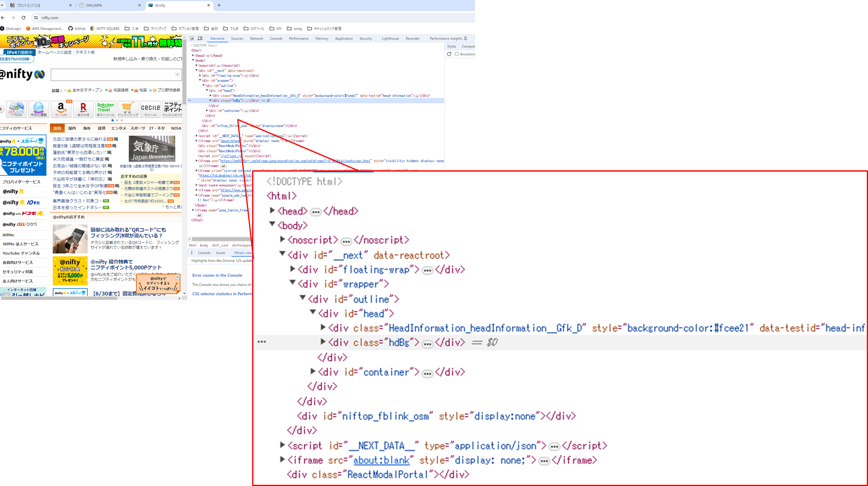This screenshot has height=486, width=868.
Task: Open the Memory panel tab
Action: [322, 38]
